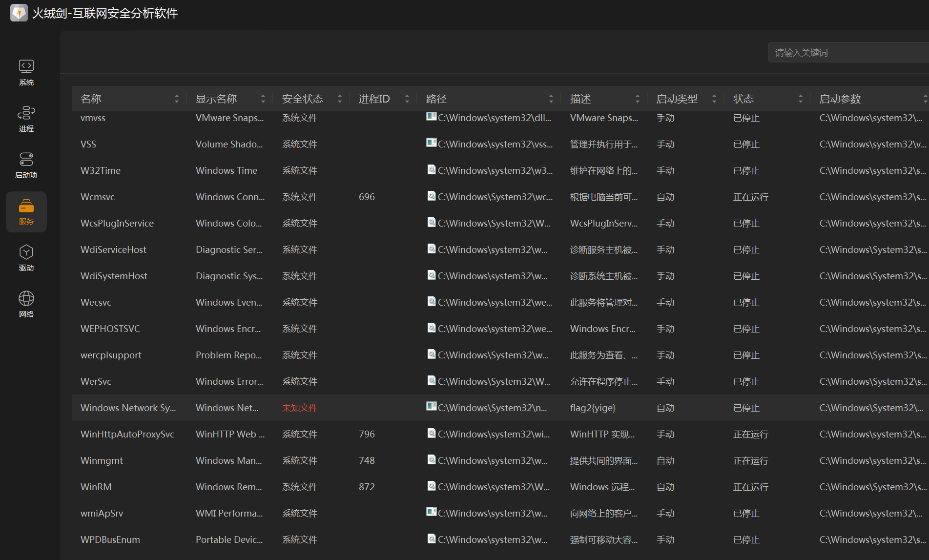Click the 未知文件 security status text
The image size is (929, 560).
[300, 408]
